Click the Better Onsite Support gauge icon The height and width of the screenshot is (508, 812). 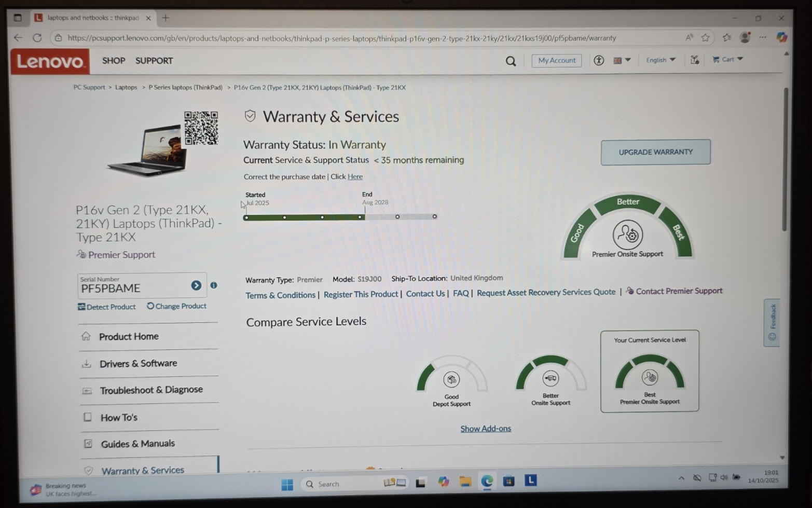pyautogui.click(x=550, y=379)
